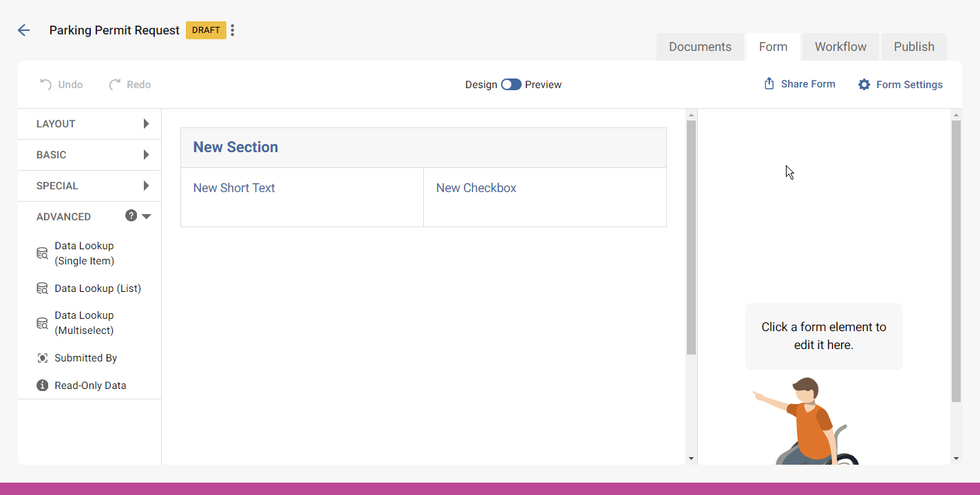Open the Publish tab
980x495 pixels.
[x=914, y=47]
